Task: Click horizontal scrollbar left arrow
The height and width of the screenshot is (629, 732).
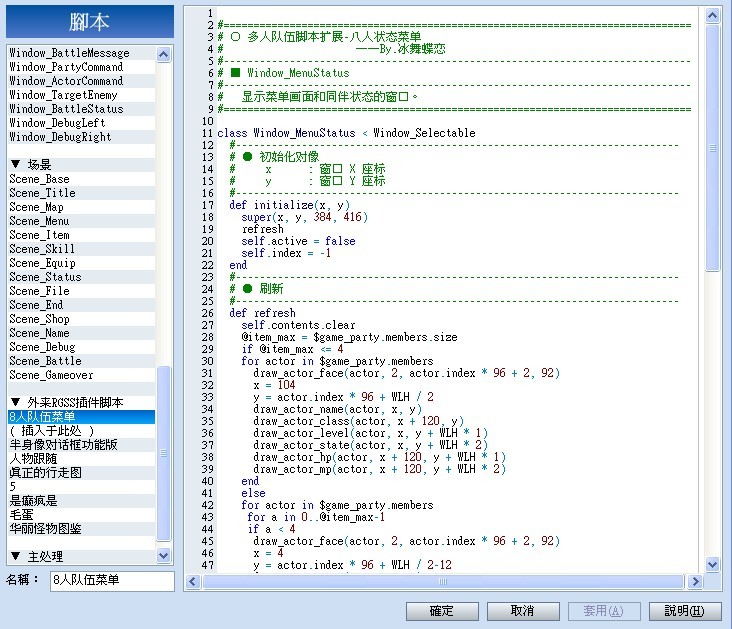Action: 193,581
